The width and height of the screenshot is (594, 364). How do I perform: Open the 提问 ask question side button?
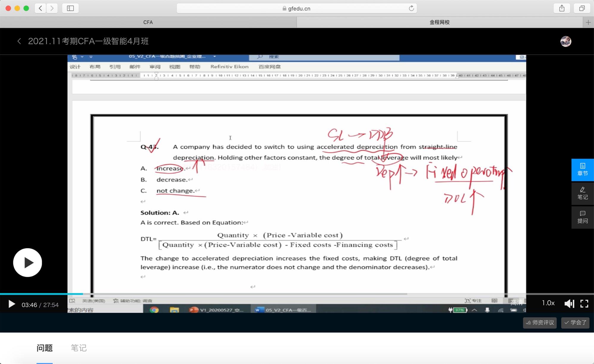pyautogui.click(x=582, y=217)
